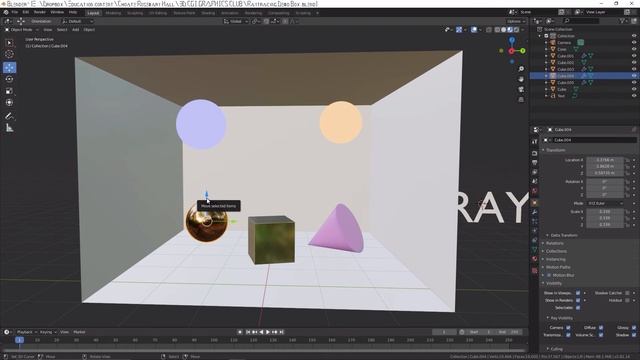640x360 pixels.
Task: Select the Cursor tool in left toolbar
Action: click(x=9, y=54)
